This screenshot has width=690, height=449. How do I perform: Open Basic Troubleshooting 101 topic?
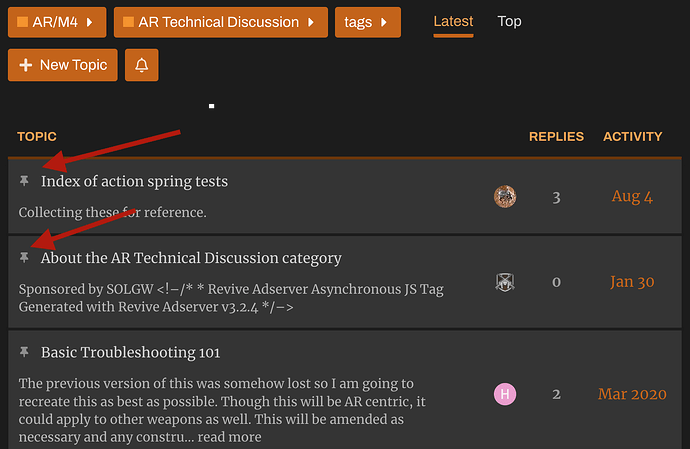tap(130, 352)
